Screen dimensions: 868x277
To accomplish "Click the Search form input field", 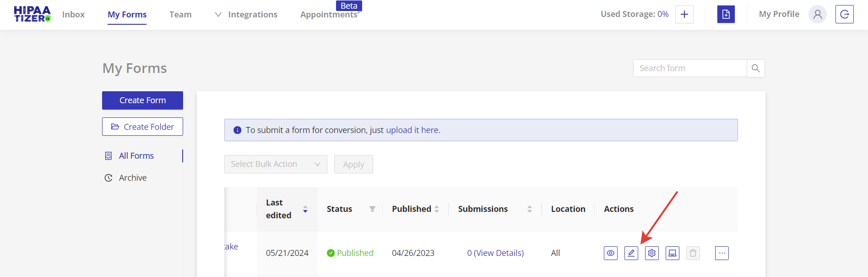I will tap(689, 68).
